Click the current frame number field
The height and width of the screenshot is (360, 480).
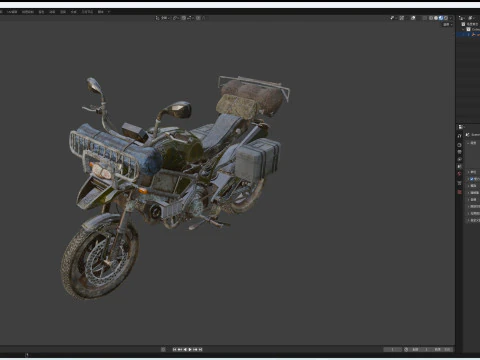(x=392, y=349)
